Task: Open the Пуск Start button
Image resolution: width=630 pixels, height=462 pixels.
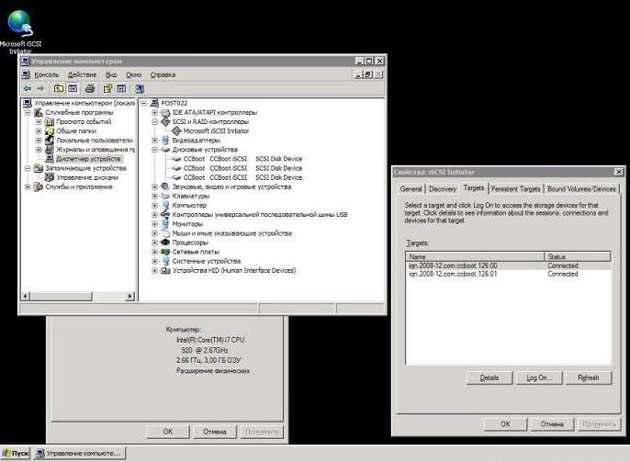Action: (16, 454)
